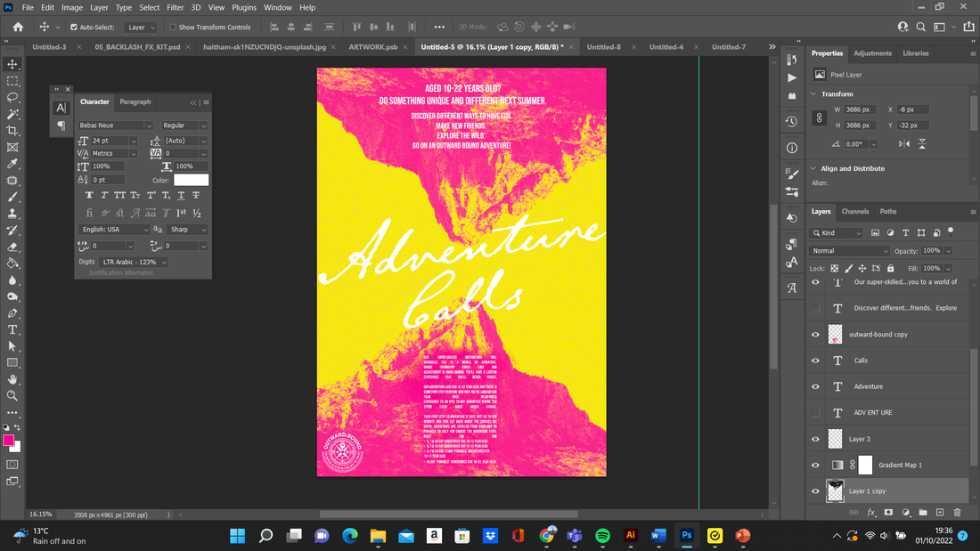Select the Rectangular Marquee tool
980x551 pixels.
[x=12, y=81]
